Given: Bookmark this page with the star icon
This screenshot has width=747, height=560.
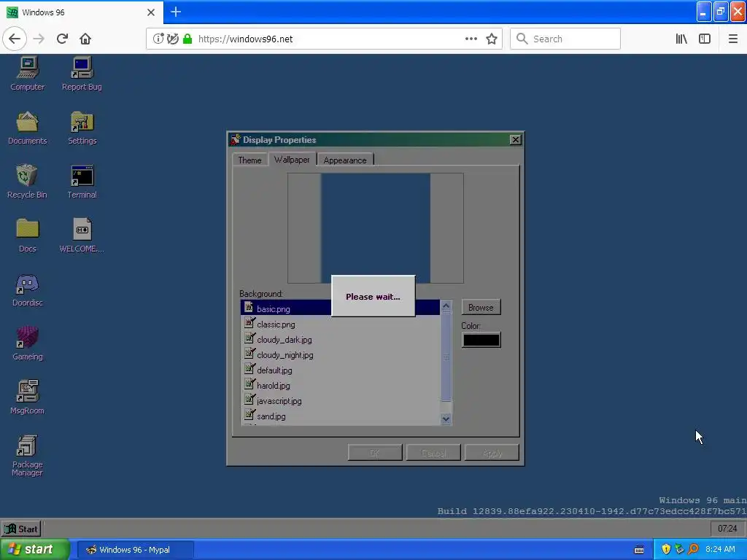Looking at the screenshot, I should 492,39.
